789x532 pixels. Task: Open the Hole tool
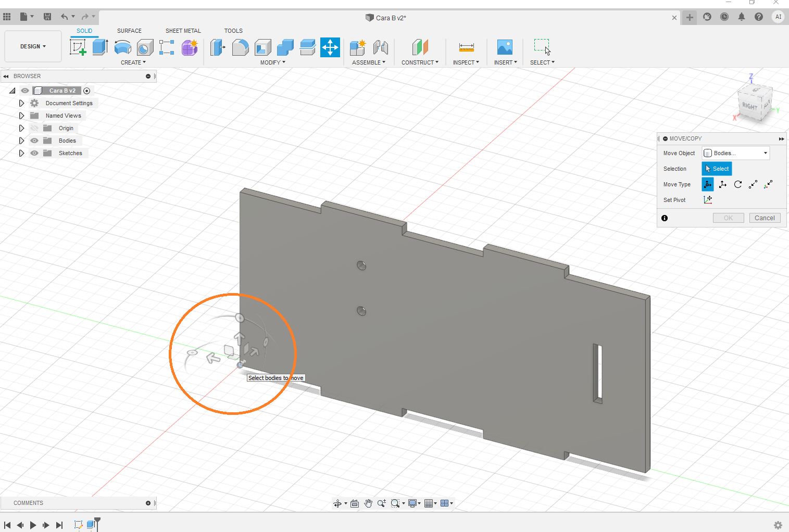(x=145, y=47)
